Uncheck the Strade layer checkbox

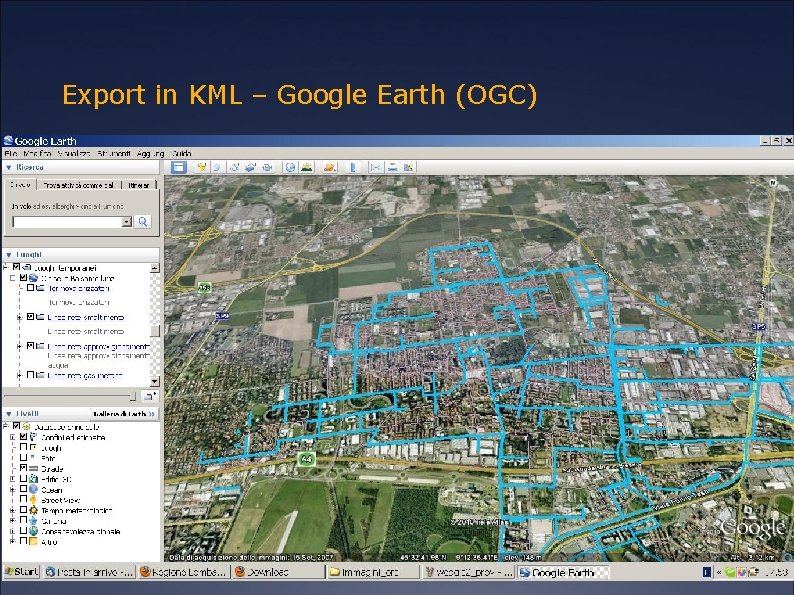[23, 468]
